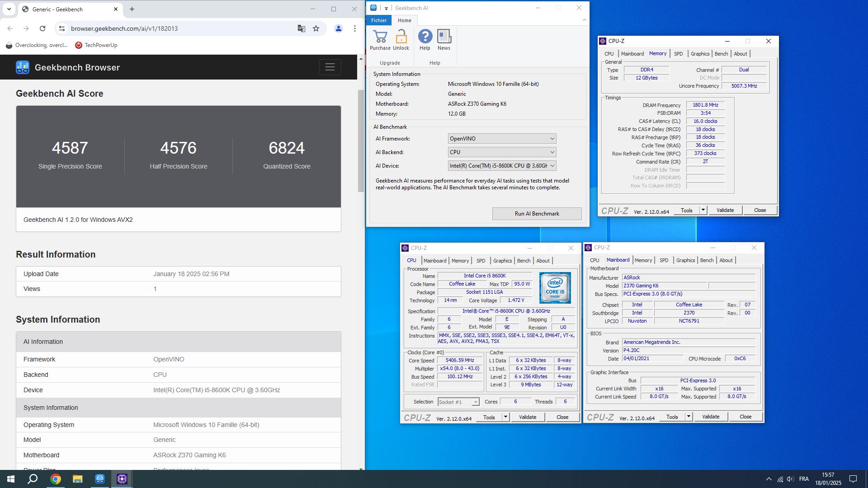
Task: Click Geekbench AI quick access toolbar arrow
Action: pos(386,8)
